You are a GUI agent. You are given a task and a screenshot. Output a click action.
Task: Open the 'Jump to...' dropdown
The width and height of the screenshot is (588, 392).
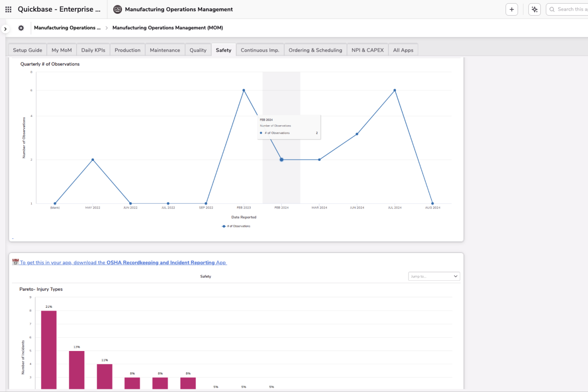point(434,276)
